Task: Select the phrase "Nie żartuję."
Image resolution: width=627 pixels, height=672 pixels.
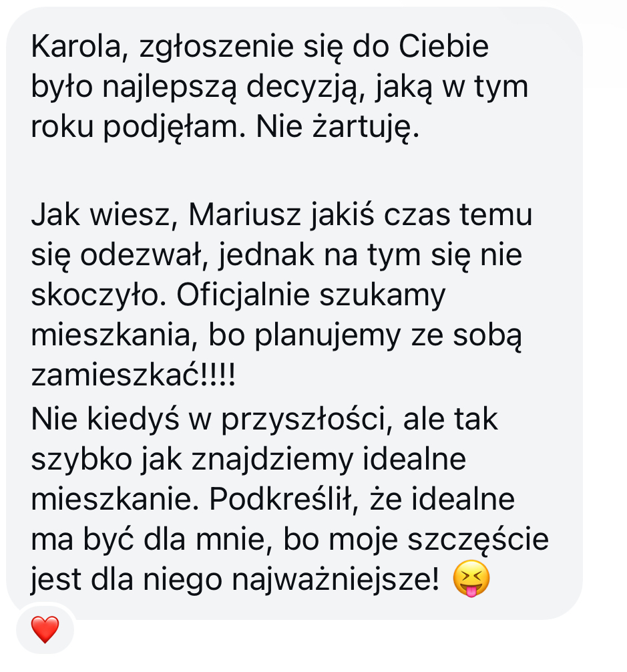Action: 338,128
